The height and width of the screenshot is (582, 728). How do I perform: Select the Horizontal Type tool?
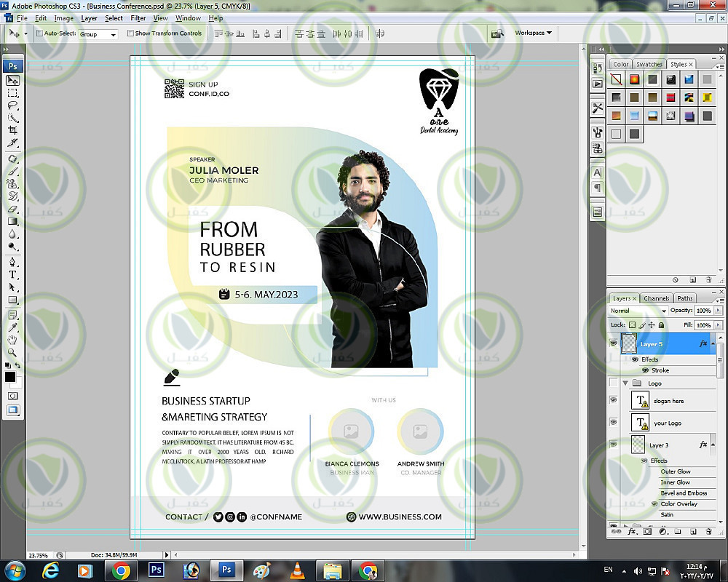[x=12, y=275]
